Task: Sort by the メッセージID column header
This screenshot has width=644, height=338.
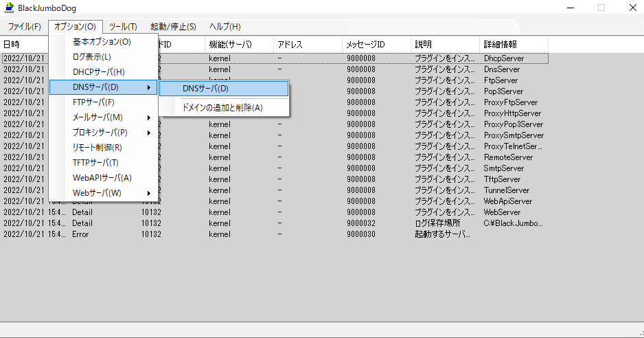Action: pyautogui.click(x=377, y=45)
